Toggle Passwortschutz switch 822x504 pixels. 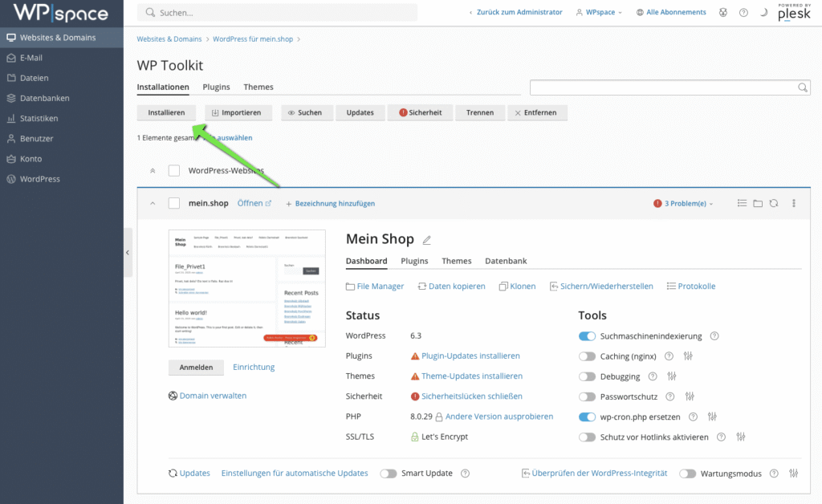click(x=587, y=396)
